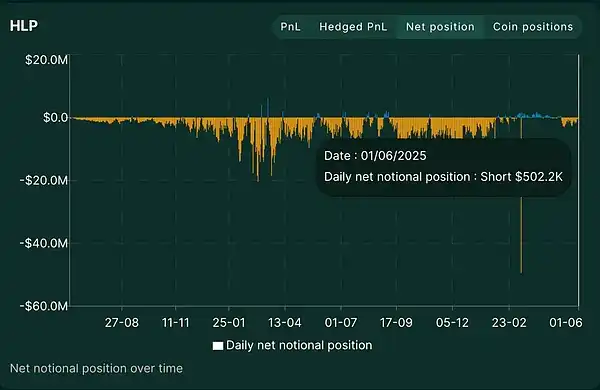Click the 05-12 date axis label
The height and width of the screenshot is (390, 600).
452,323
